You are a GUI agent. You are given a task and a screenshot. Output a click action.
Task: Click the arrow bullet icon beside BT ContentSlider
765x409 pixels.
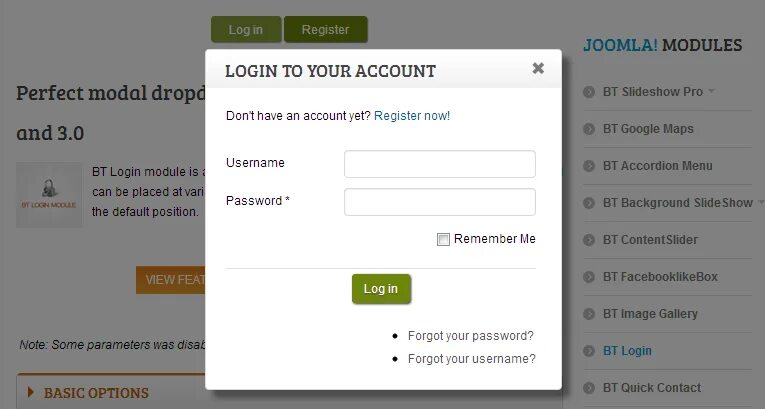(x=589, y=240)
